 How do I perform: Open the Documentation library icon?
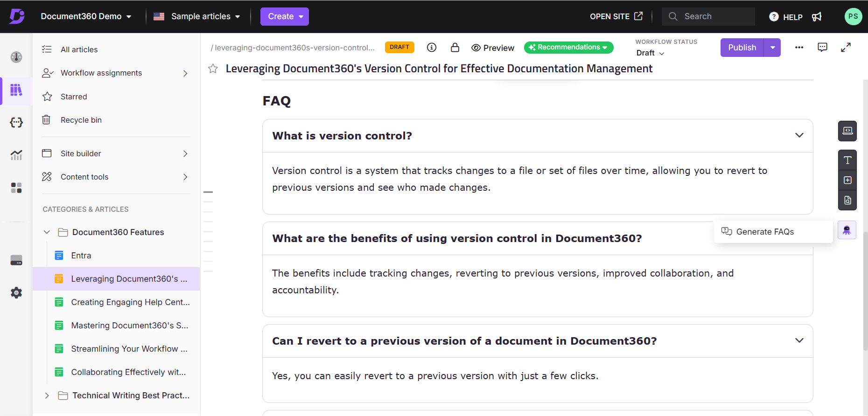[16, 90]
